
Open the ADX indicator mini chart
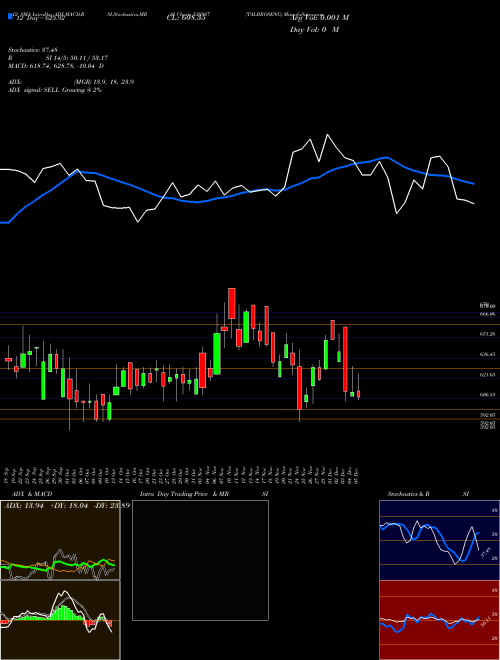coord(60,540)
